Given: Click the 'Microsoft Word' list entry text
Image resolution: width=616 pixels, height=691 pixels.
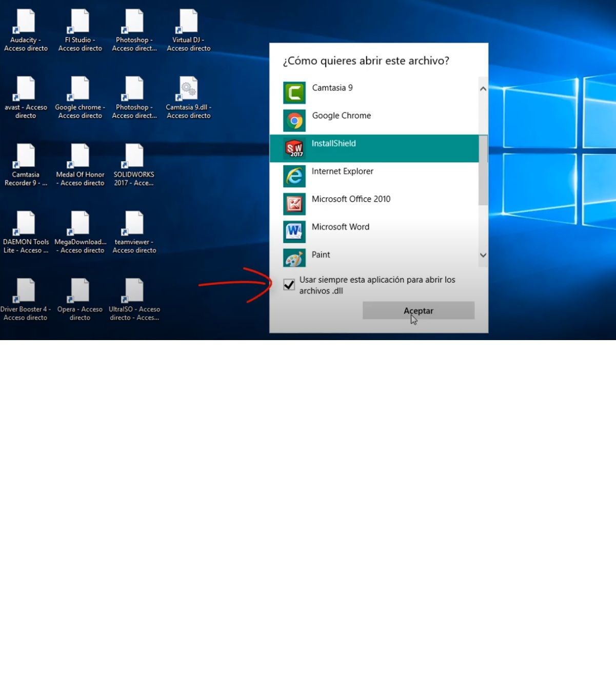Looking at the screenshot, I should click(x=341, y=226).
